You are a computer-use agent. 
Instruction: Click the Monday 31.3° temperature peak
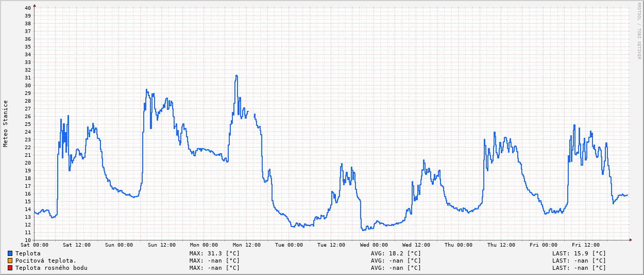[236, 76]
